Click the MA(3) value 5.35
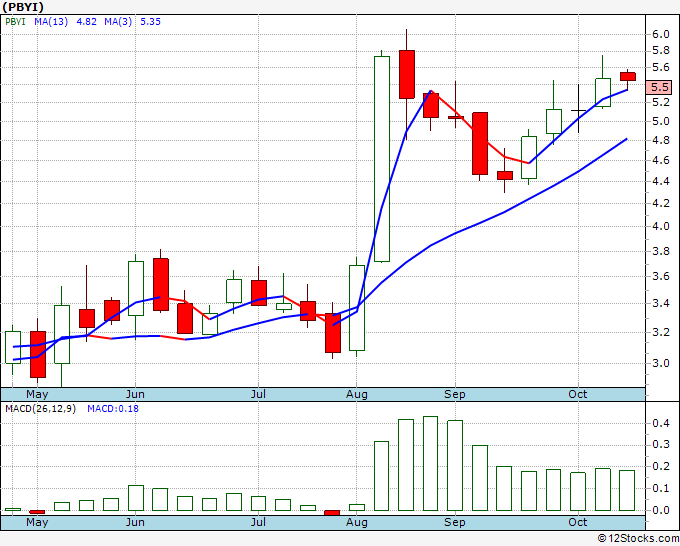Viewport: 680px width, 546px height. pyautogui.click(x=150, y=22)
